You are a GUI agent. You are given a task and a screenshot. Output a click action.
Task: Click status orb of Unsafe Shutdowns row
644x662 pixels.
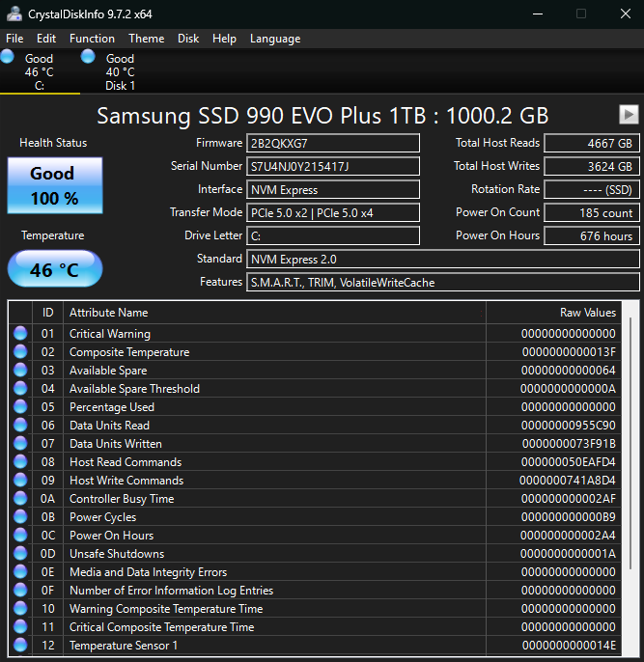coord(20,553)
